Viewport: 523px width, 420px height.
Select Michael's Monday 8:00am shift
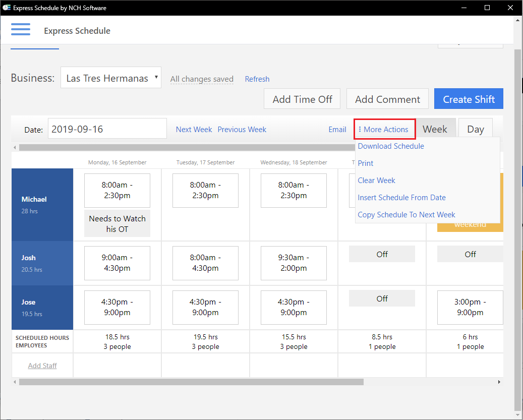click(x=117, y=191)
